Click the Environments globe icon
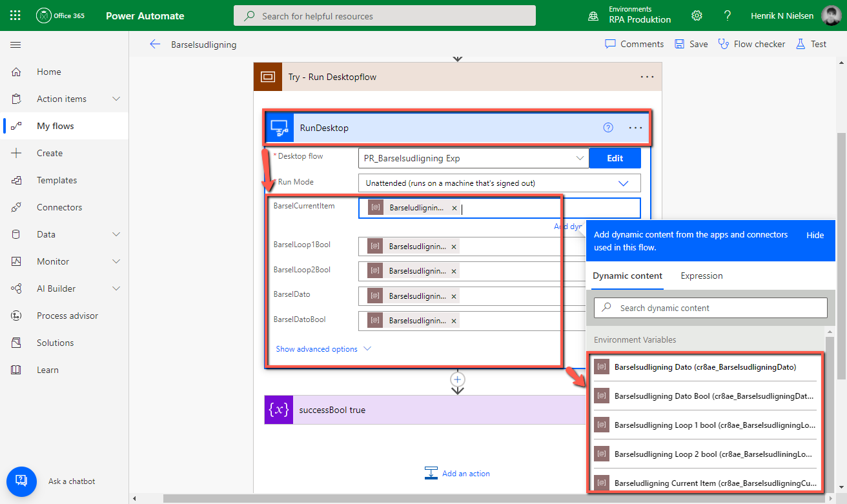 [x=593, y=16]
